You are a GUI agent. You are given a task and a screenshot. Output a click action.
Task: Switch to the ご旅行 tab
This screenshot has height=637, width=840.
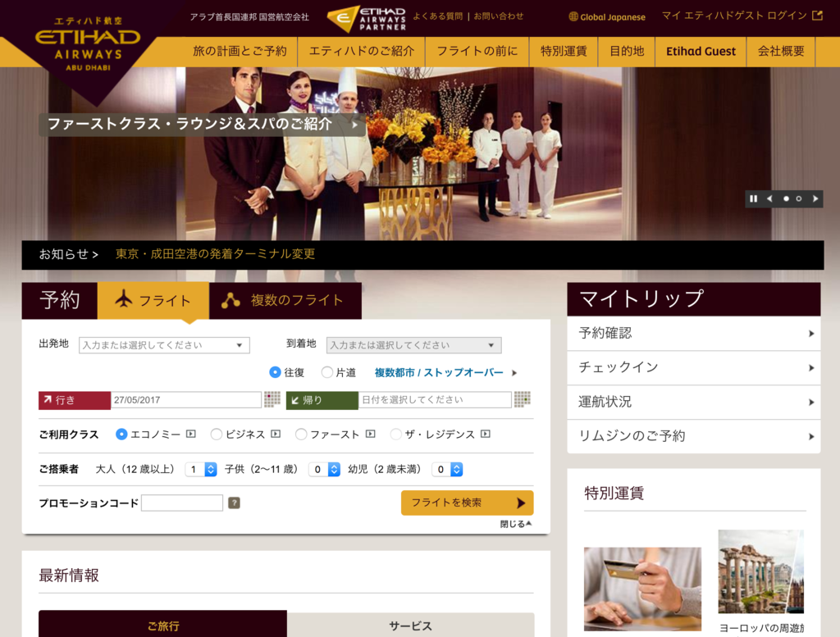pyautogui.click(x=163, y=624)
